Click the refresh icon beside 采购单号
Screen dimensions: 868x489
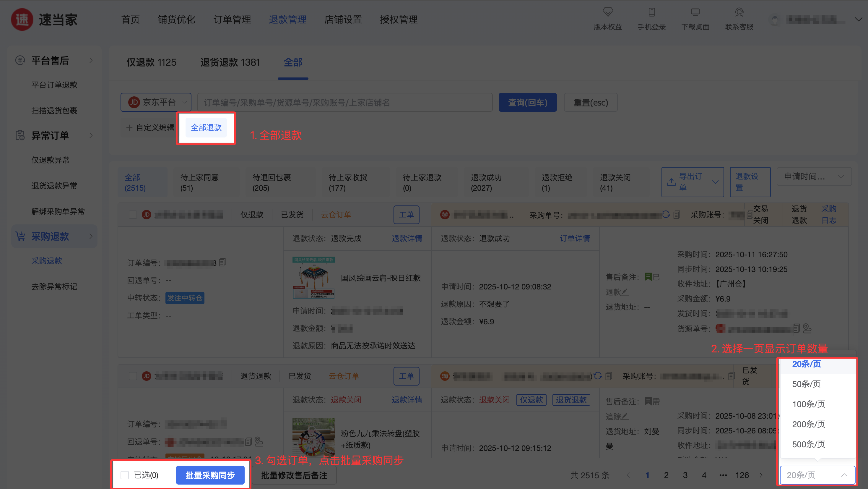click(666, 214)
